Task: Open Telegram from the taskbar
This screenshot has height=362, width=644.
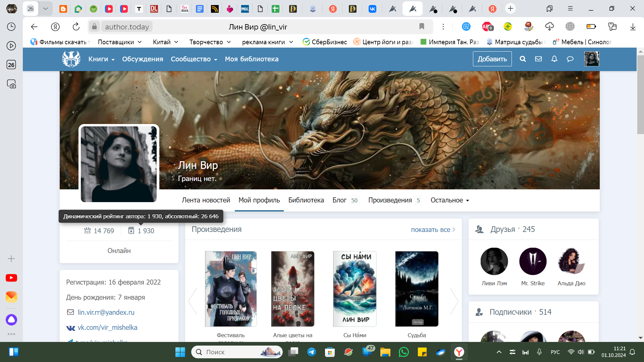Action: pos(311,352)
